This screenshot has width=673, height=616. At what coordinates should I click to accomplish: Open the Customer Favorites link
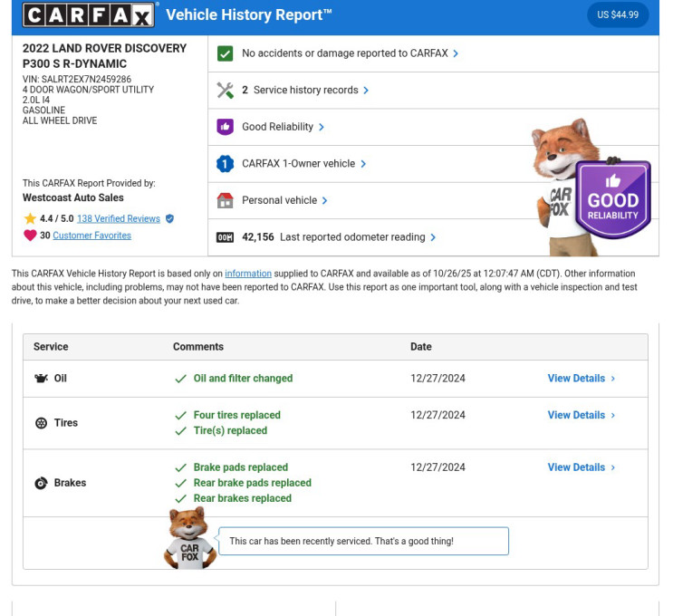coord(91,236)
